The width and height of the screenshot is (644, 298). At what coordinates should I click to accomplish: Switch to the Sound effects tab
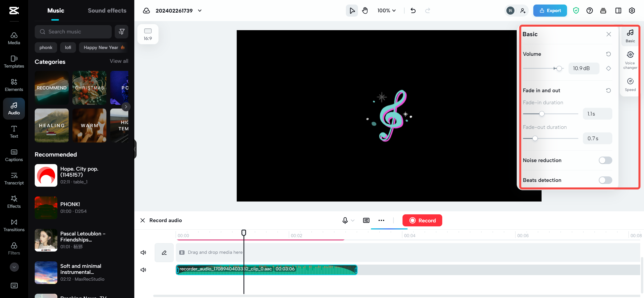click(107, 10)
